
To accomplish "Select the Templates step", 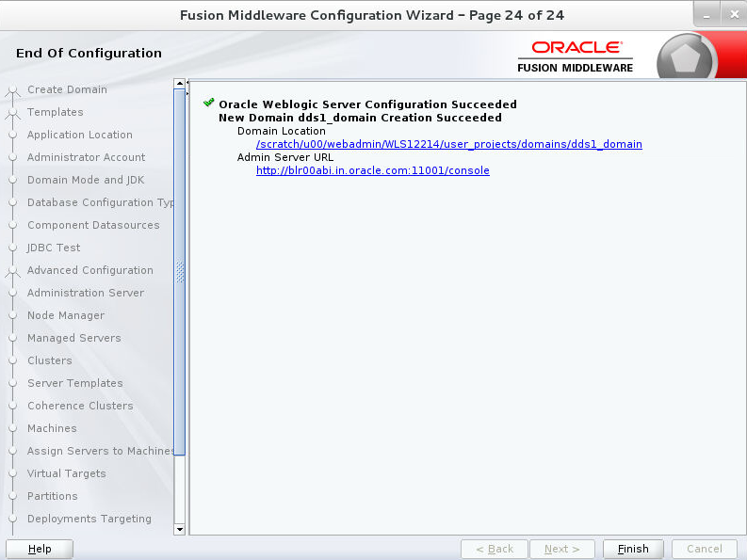I will 56,112.
